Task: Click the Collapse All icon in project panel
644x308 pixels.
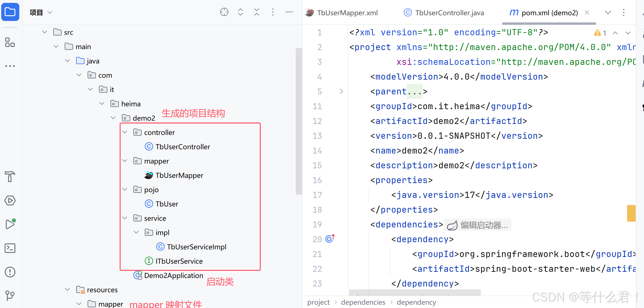Action: pyautogui.click(x=256, y=12)
